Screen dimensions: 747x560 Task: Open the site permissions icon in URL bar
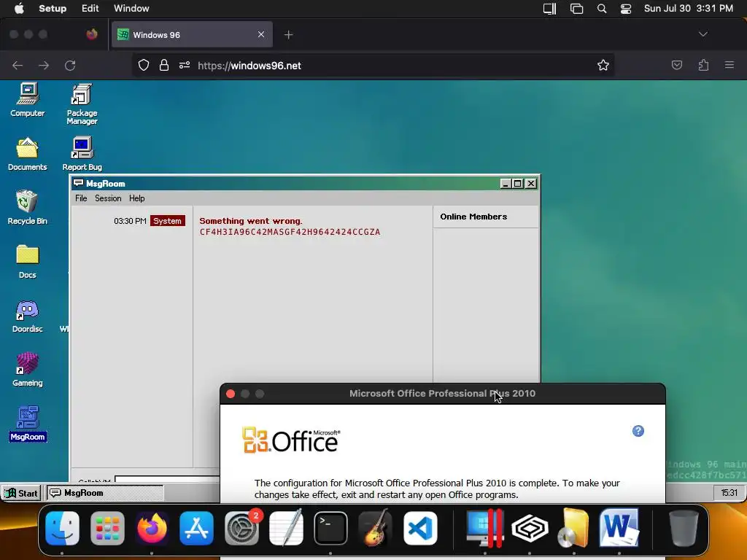point(185,65)
